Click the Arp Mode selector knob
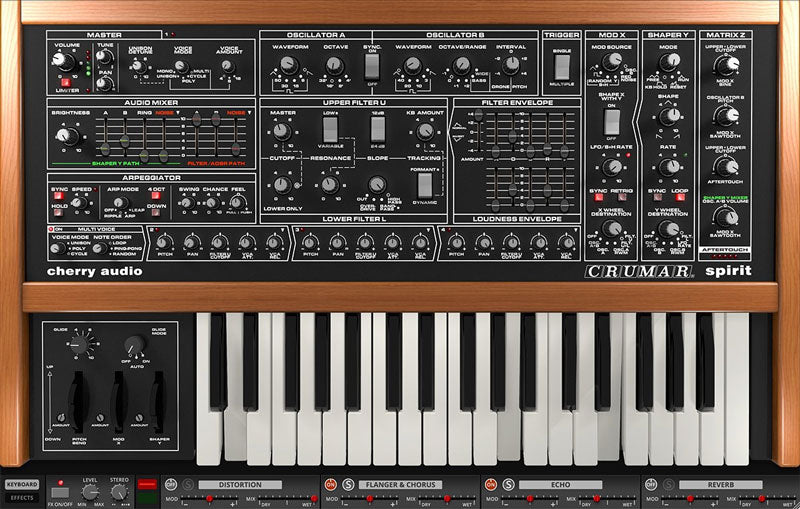This screenshot has height=509, width=800. click(x=120, y=202)
